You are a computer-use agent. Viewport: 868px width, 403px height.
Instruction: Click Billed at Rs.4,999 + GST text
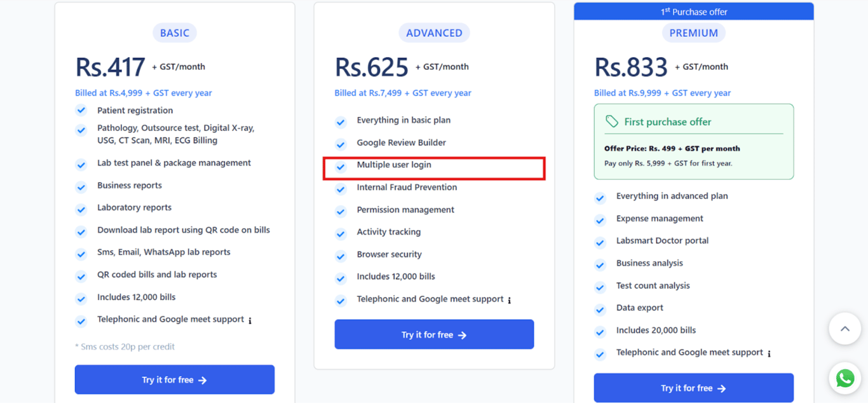[x=144, y=93]
